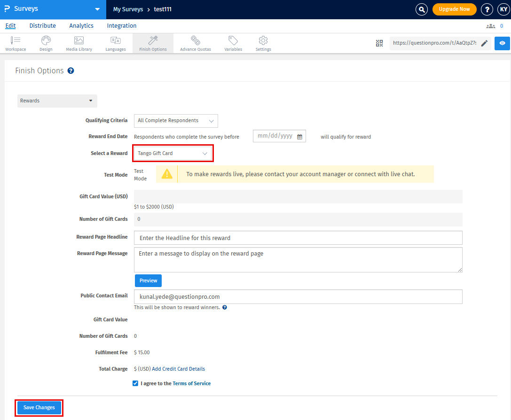Click the pencil icon to edit survey URL
The height and width of the screenshot is (420, 511).
coord(484,43)
